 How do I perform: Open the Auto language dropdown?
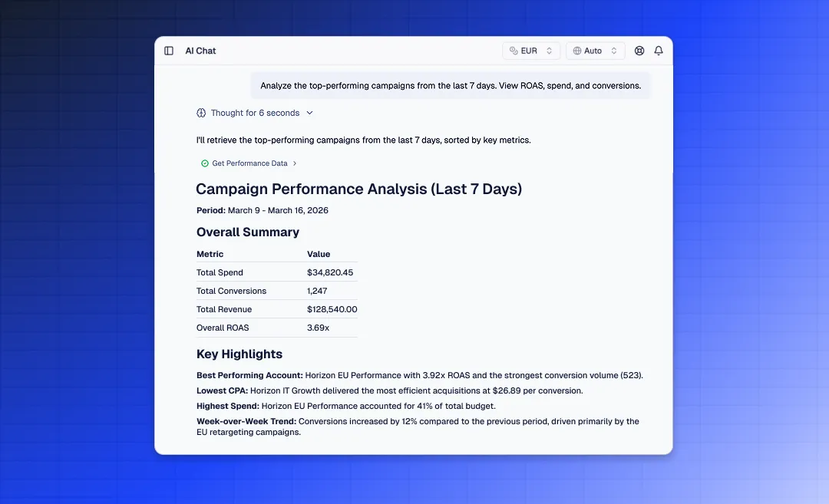click(595, 51)
